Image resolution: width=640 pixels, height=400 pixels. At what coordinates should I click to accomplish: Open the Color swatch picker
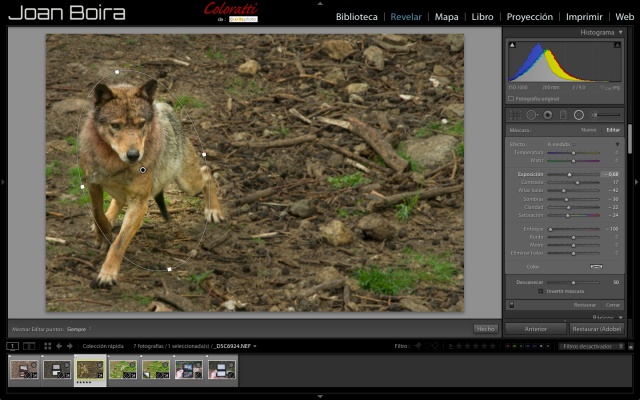tap(596, 267)
